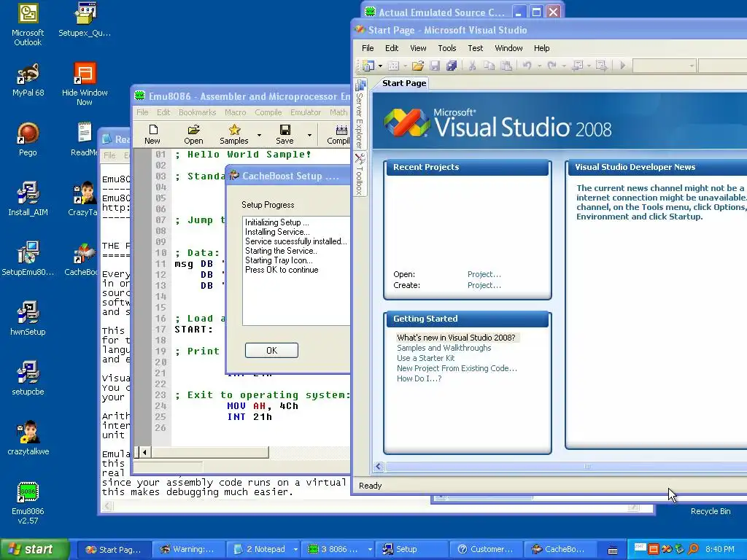747x560 pixels.
Task: Open the Samples and Walkthroughs link
Action: [x=444, y=348]
